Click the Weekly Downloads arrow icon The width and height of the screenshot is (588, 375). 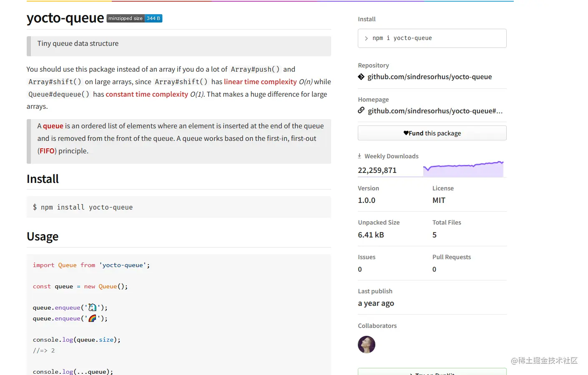click(x=359, y=156)
